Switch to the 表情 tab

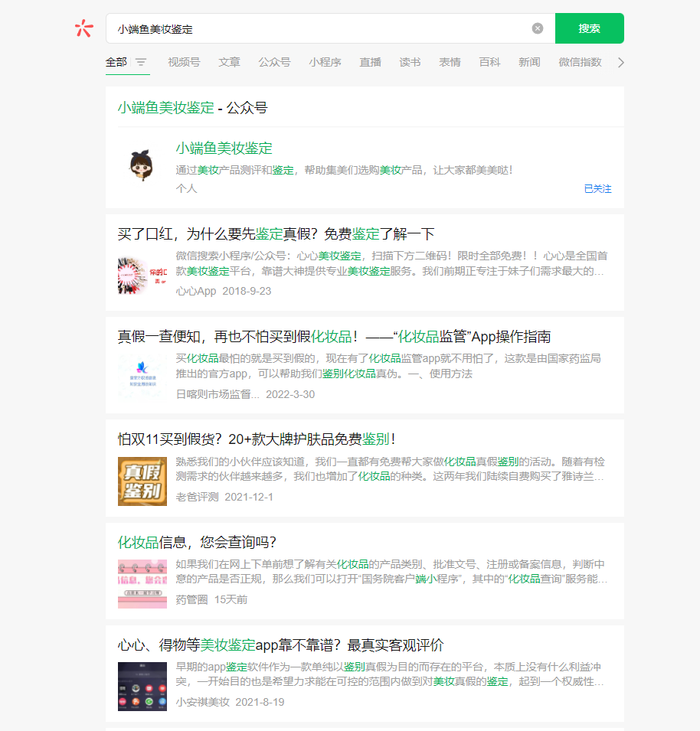pyautogui.click(x=450, y=62)
